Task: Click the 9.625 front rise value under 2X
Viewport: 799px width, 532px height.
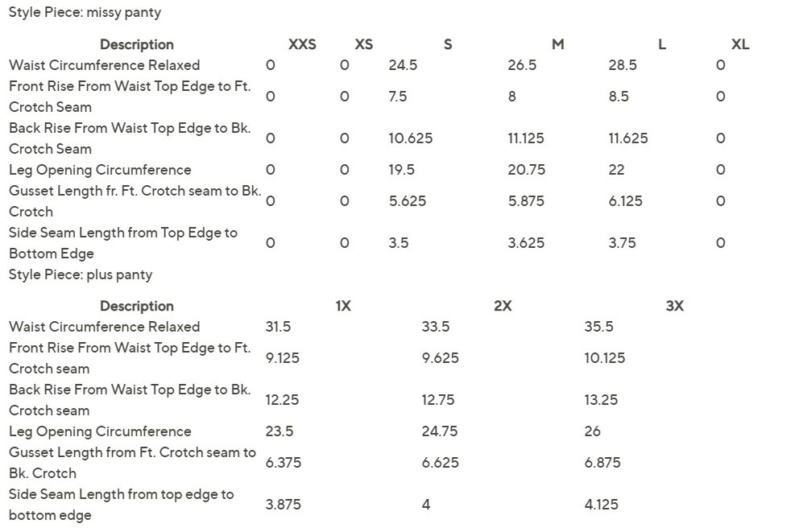Action: tap(441, 358)
